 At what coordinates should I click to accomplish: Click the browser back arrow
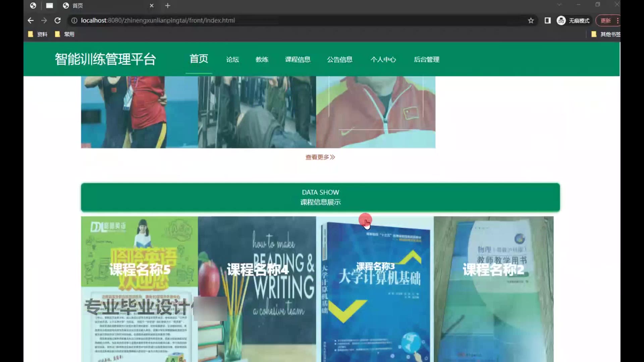(31, 20)
